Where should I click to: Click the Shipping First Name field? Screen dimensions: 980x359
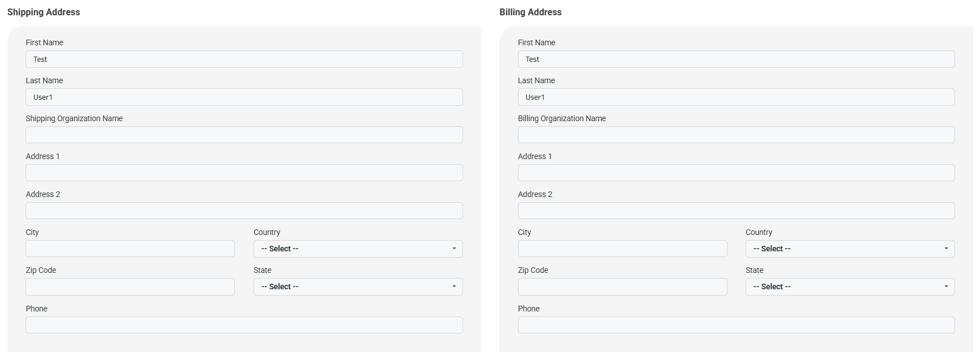tap(244, 59)
